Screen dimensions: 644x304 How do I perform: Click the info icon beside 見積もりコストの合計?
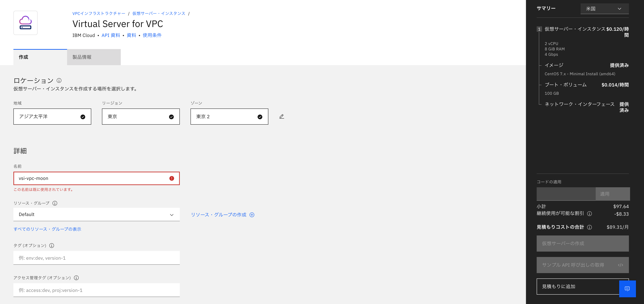click(x=589, y=227)
